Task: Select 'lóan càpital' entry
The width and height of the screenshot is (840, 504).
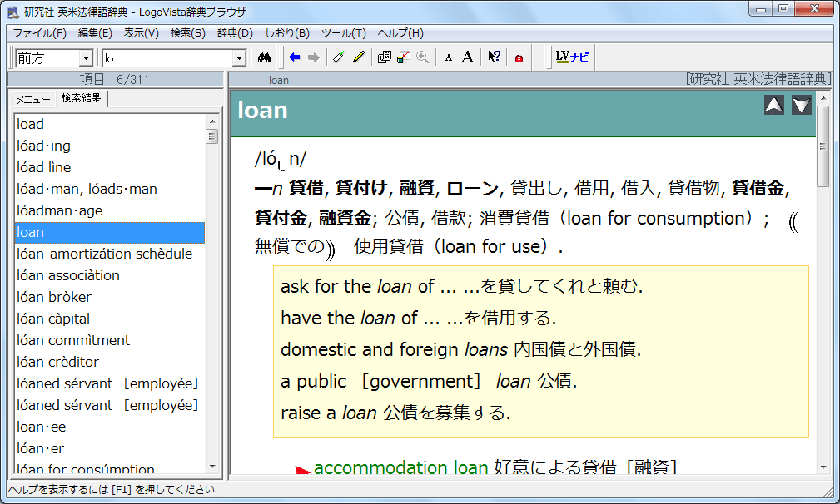Action: tap(110, 319)
